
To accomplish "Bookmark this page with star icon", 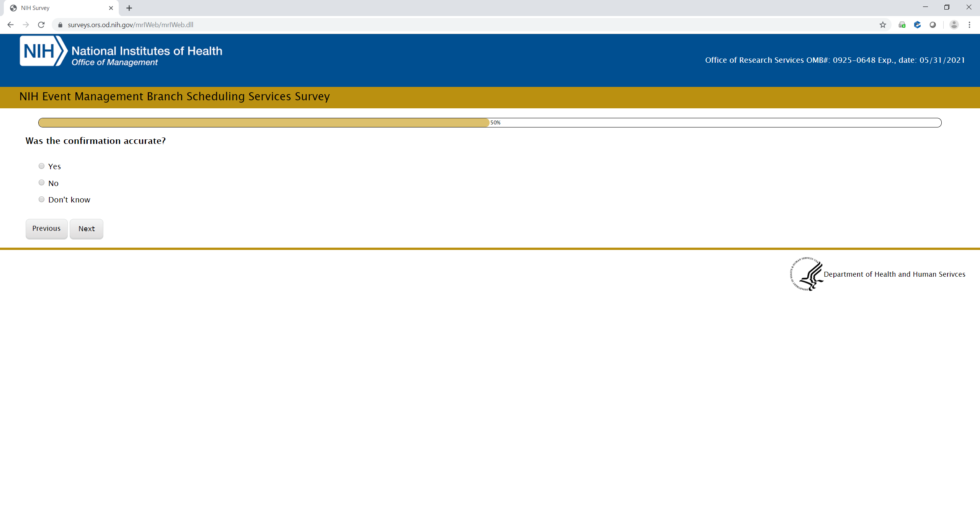I will (883, 25).
